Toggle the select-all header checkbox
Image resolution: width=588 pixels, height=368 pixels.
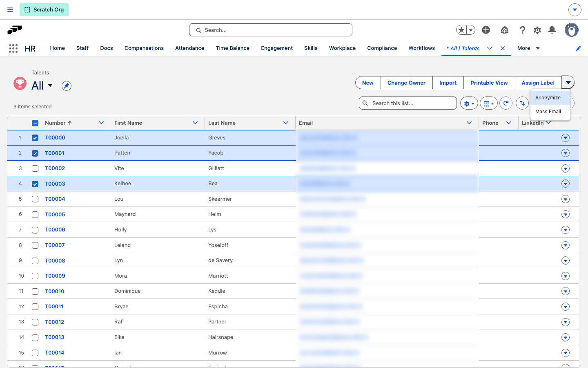pyautogui.click(x=35, y=123)
